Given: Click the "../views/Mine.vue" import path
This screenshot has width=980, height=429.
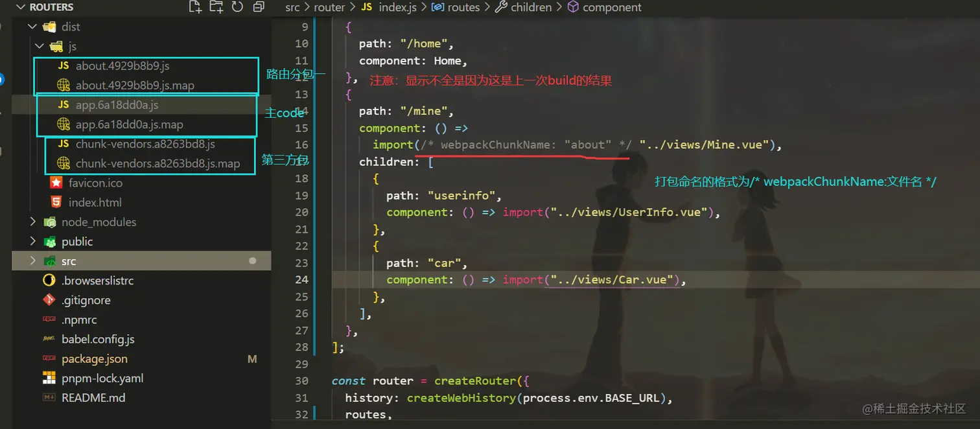Looking at the screenshot, I should coord(704,145).
